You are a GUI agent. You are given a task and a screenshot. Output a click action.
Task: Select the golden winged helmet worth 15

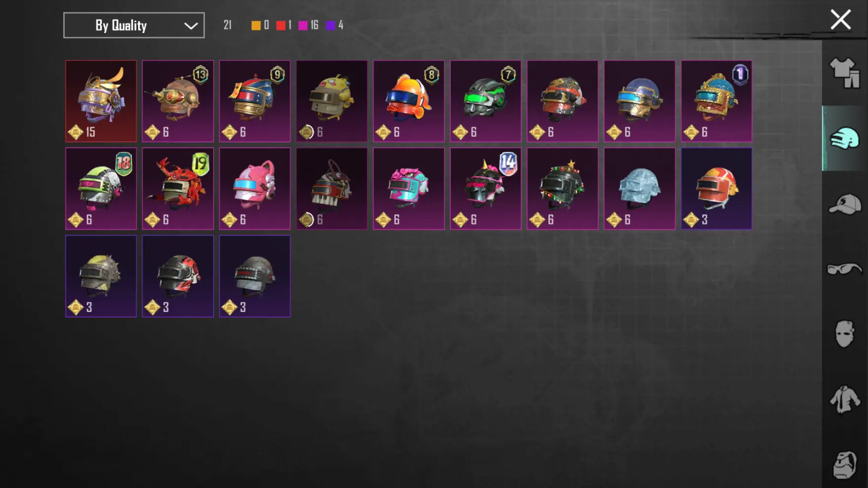click(101, 101)
